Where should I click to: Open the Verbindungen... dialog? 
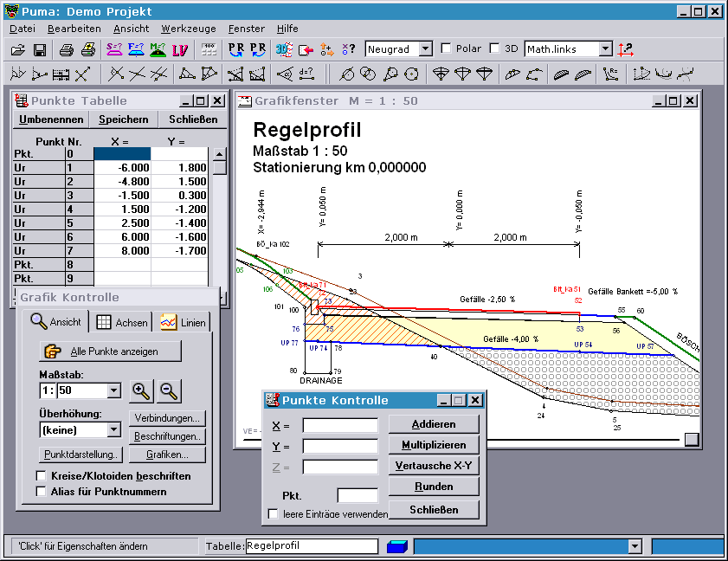click(167, 418)
